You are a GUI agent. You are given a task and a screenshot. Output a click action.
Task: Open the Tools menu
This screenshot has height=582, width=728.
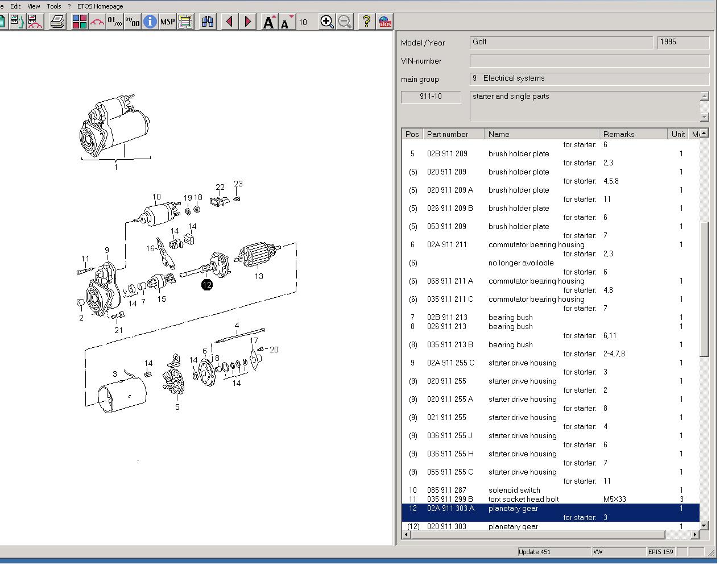54,6
